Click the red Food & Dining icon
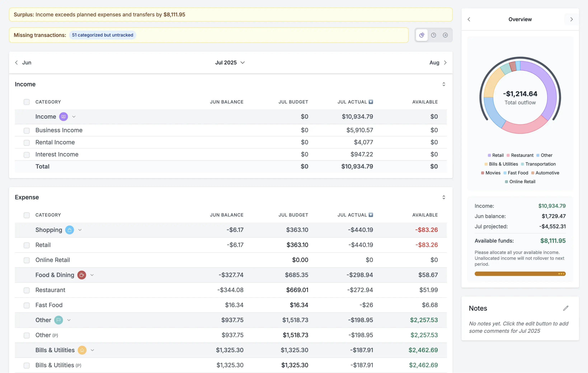The width and height of the screenshot is (588, 373). pos(82,275)
